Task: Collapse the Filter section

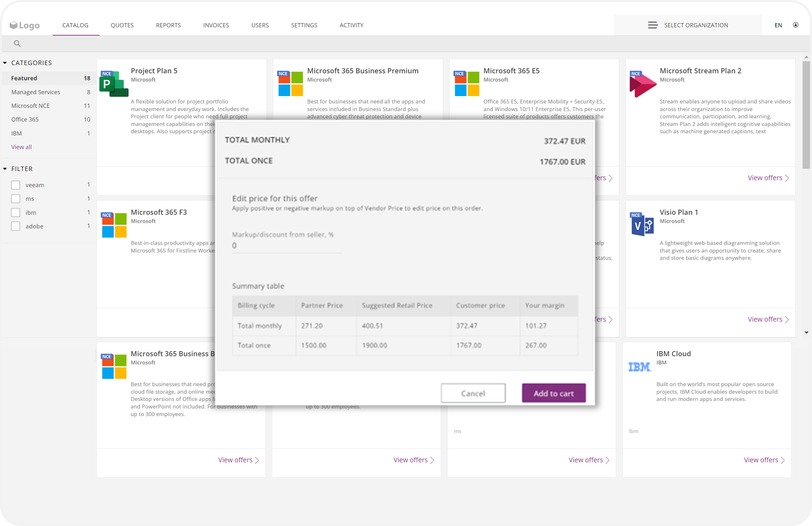Action: (5, 169)
